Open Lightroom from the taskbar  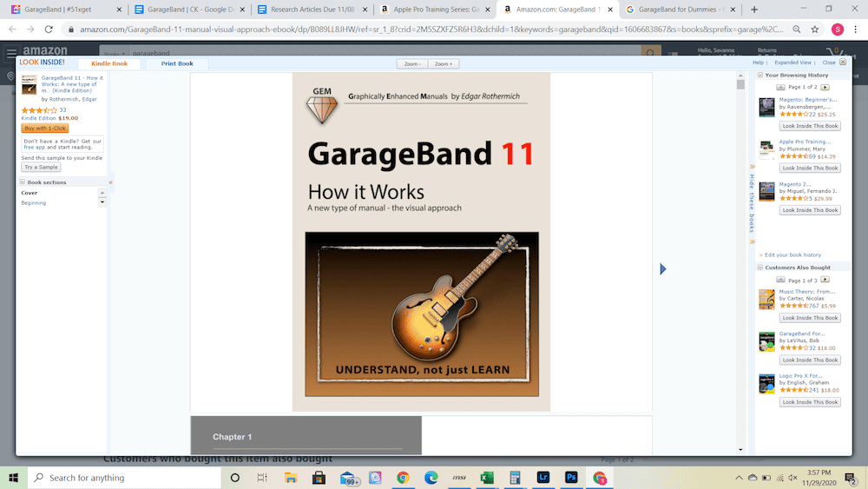543,478
